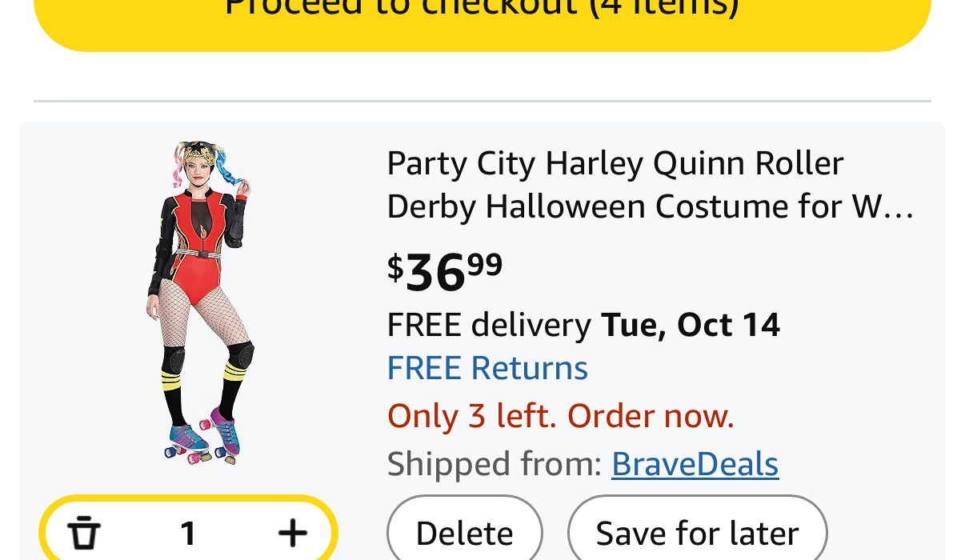This screenshot has width=965, height=560.
Task: Tap the bold Tue, Oct 14 date
Action: click(691, 325)
